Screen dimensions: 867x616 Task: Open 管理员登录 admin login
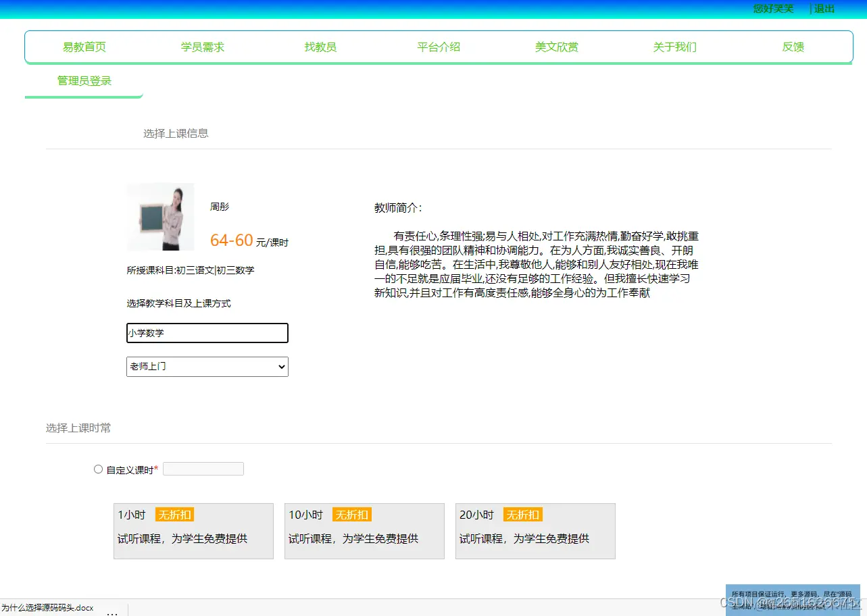84,80
